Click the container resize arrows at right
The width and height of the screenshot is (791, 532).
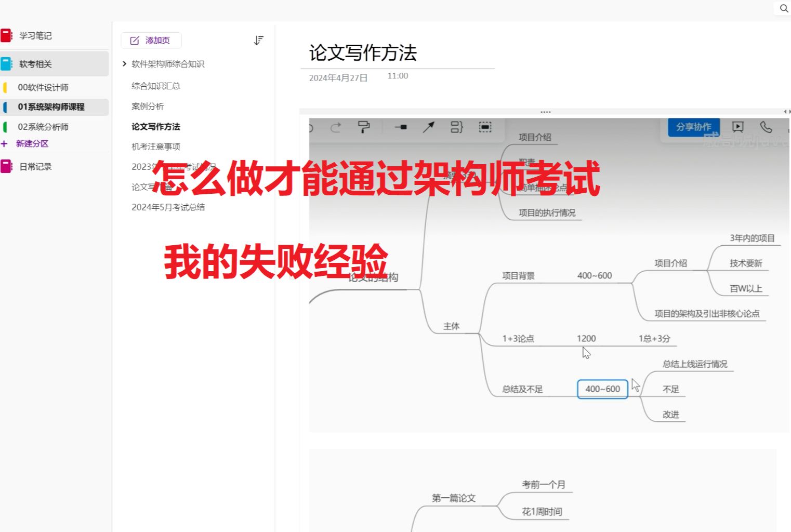pos(787,112)
